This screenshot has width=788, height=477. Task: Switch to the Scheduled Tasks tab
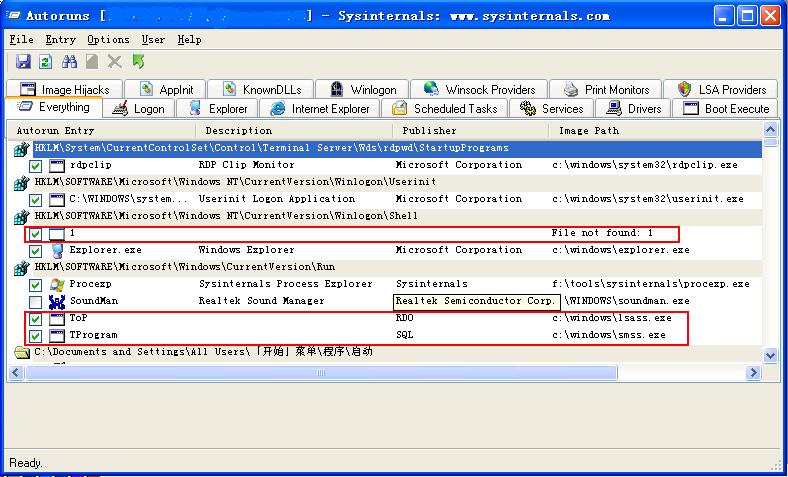click(445, 109)
